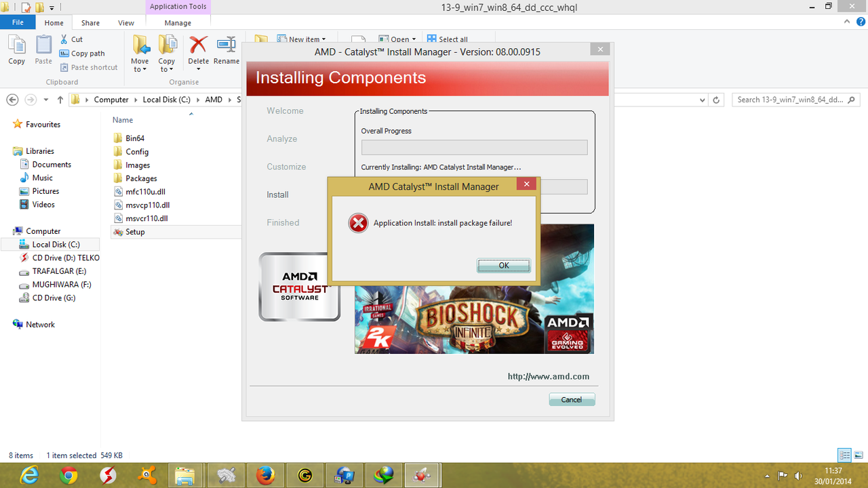Click the red X Delete icon

pos(198,45)
